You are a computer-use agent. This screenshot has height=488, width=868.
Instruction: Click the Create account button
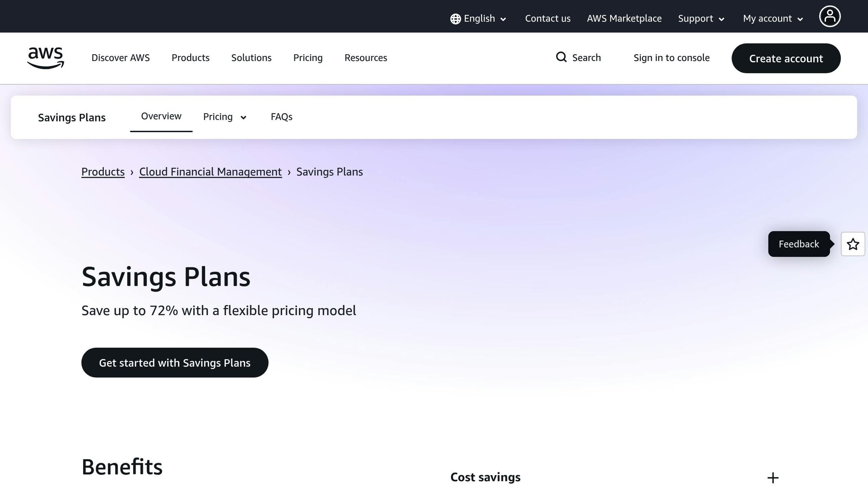pyautogui.click(x=786, y=58)
